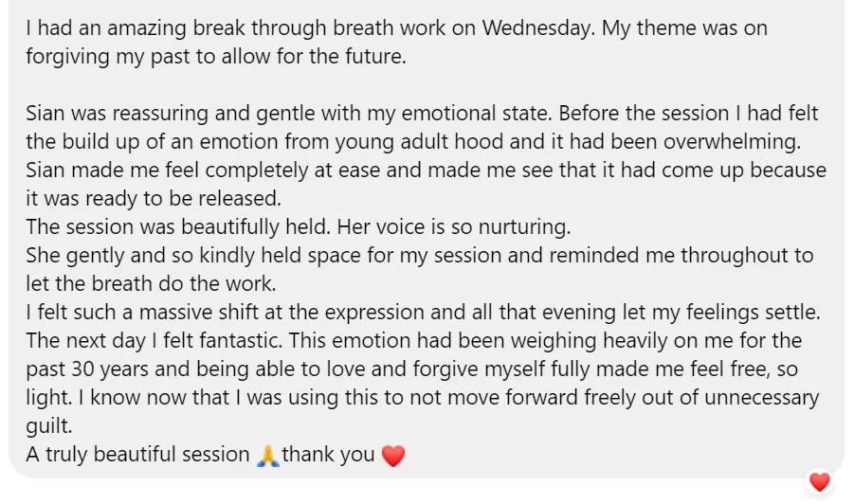854x504 pixels.
Task: Click the phrase 'The session was beautifully held'
Action: click(177, 227)
